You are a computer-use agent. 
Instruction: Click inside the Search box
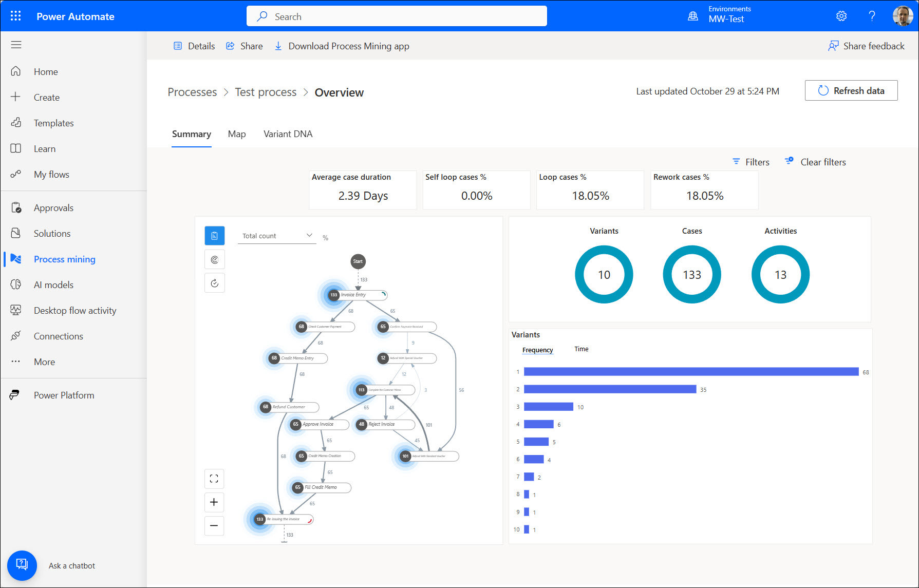point(397,16)
